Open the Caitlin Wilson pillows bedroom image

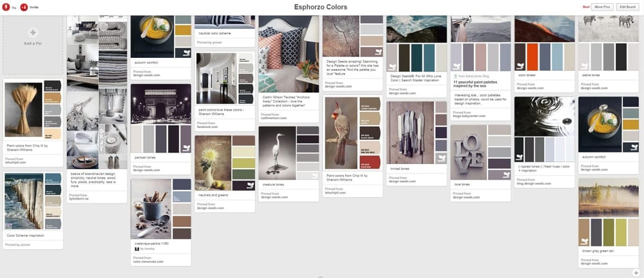289,54
